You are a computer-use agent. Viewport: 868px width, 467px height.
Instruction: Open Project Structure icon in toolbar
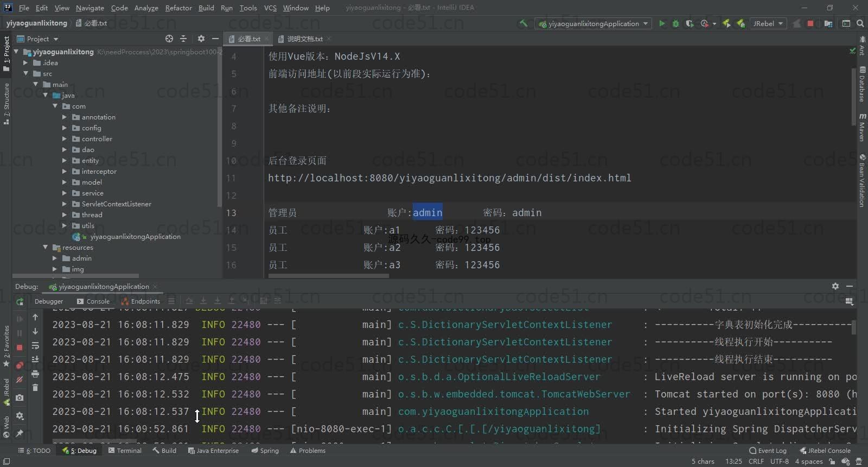point(828,23)
